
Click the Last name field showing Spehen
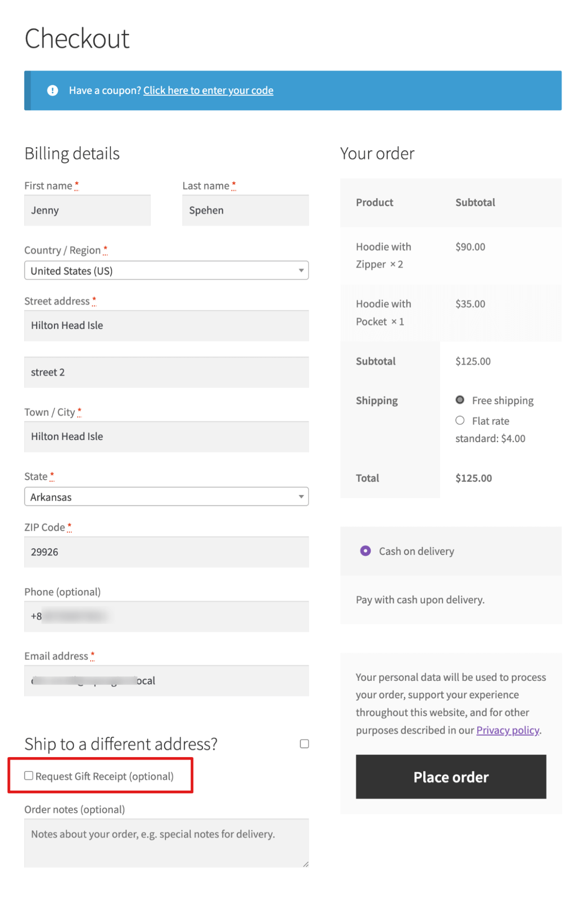[x=245, y=210]
